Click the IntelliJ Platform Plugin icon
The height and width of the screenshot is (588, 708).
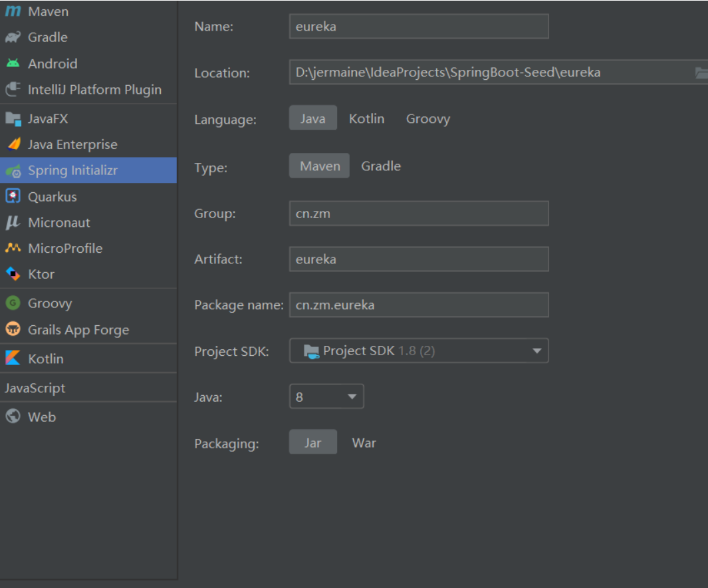[13, 89]
